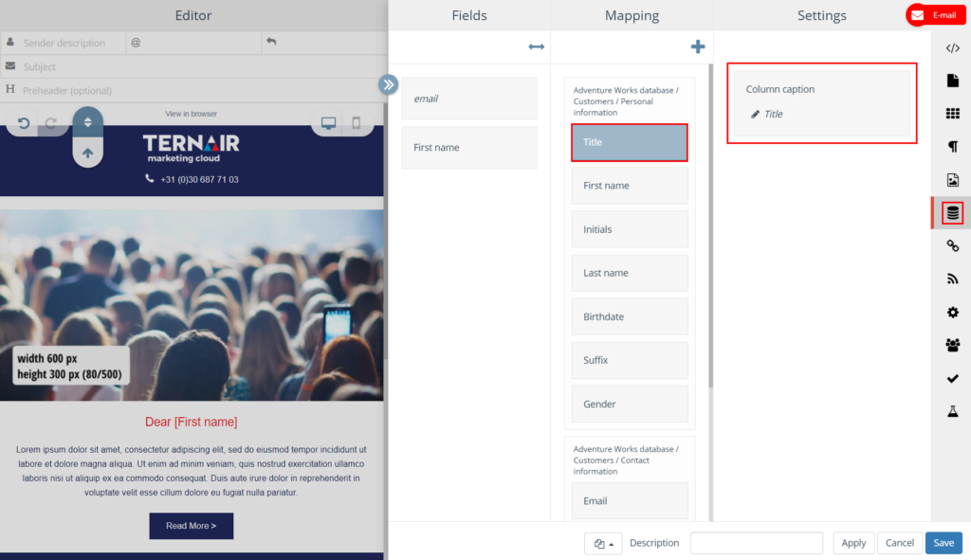Open the checkmark validation icon in sidebar
The width and height of the screenshot is (971, 560).
952,378
